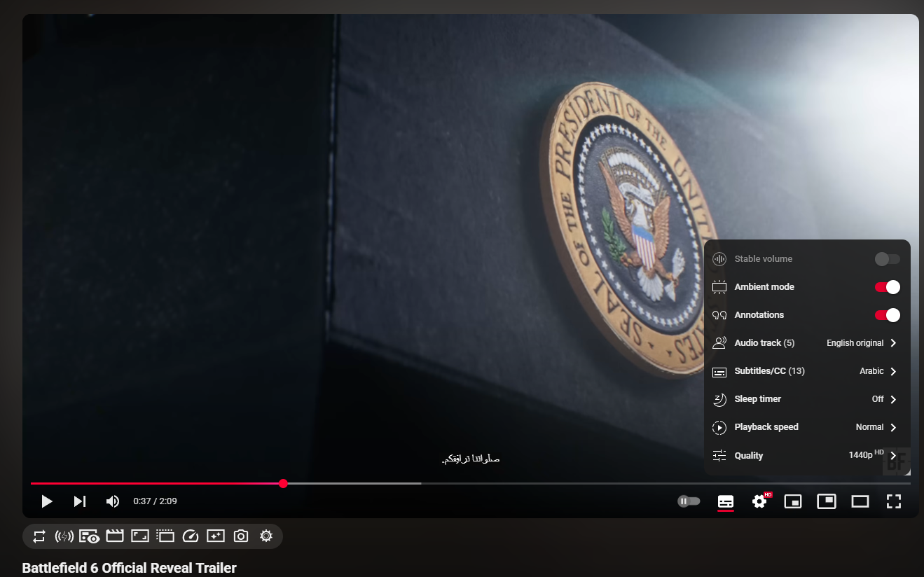Viewport: 924px width, 577px height.
Task: Select the sleep timer Off value
Action: pos(878,399)
